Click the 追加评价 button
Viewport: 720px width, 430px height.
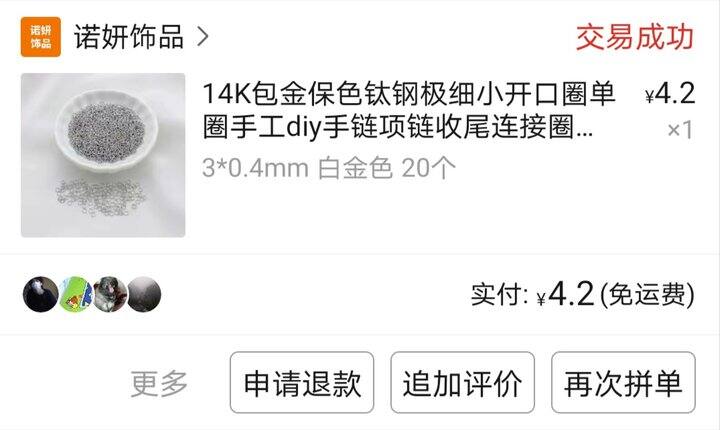(x=463, y=383)
